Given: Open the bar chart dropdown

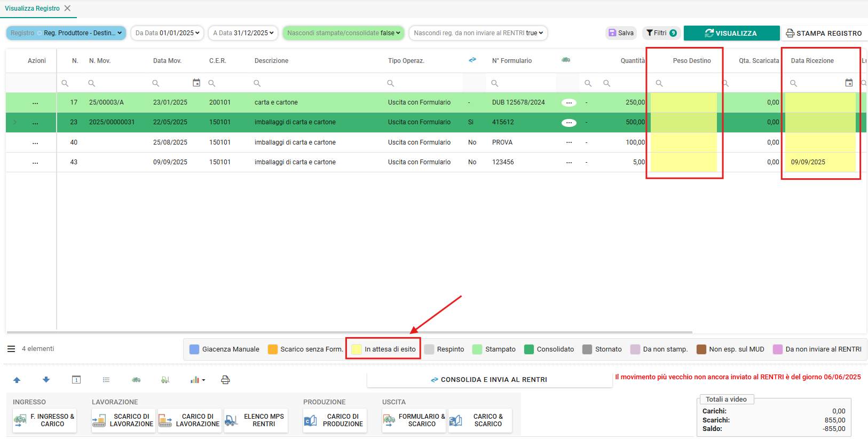Looking at the screenshot, I should tap(198, 380).
